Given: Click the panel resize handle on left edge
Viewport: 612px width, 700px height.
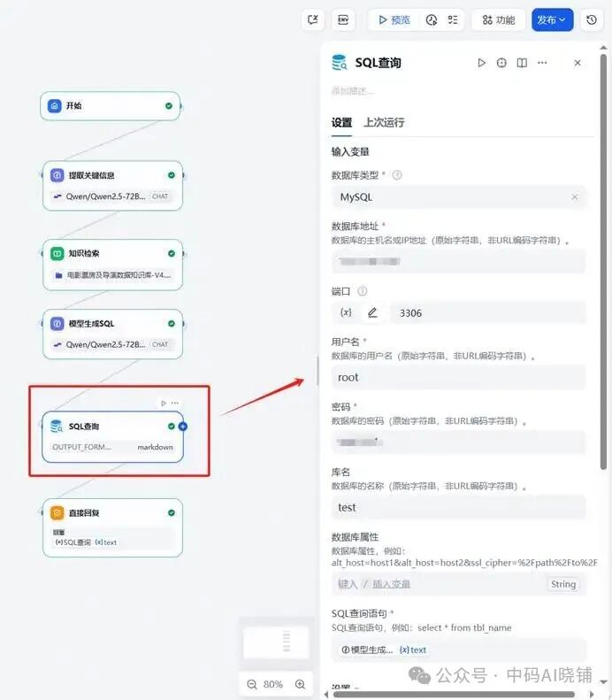Looking at the screenshot, I should (317, 371).
